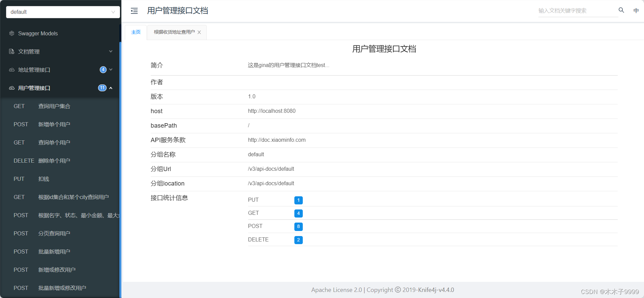Open POST 批量新增或修改用户 endpoint
The height and width of the screenshot is (298, 644).
[60, 288]
